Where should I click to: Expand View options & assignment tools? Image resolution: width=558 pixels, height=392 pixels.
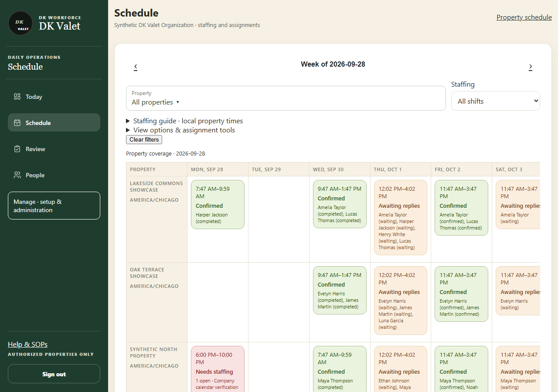(180, 130)
